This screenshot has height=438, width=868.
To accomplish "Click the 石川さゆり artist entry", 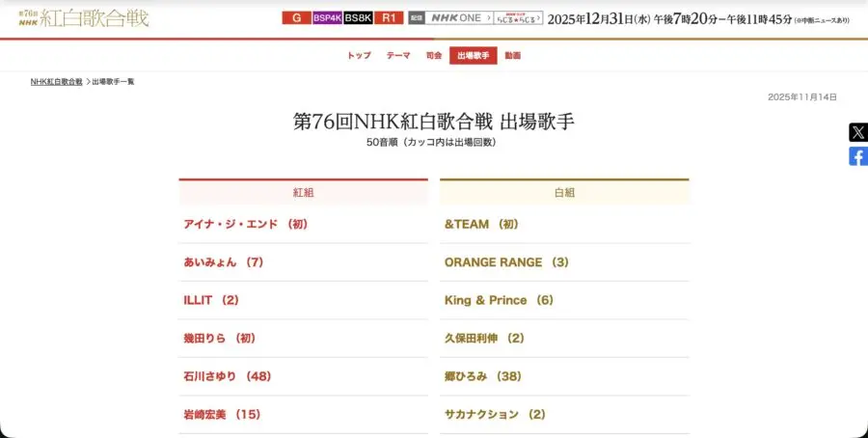I will [x=227, y=376].
